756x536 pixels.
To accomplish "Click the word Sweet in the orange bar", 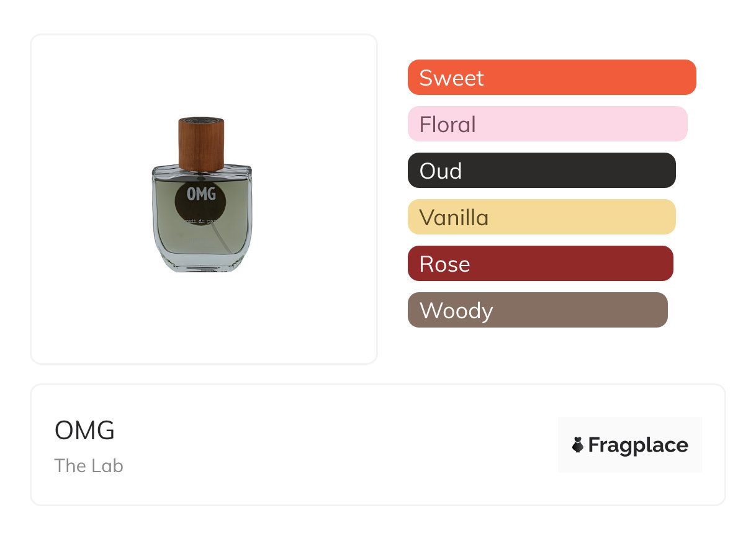I will point(451,78).
